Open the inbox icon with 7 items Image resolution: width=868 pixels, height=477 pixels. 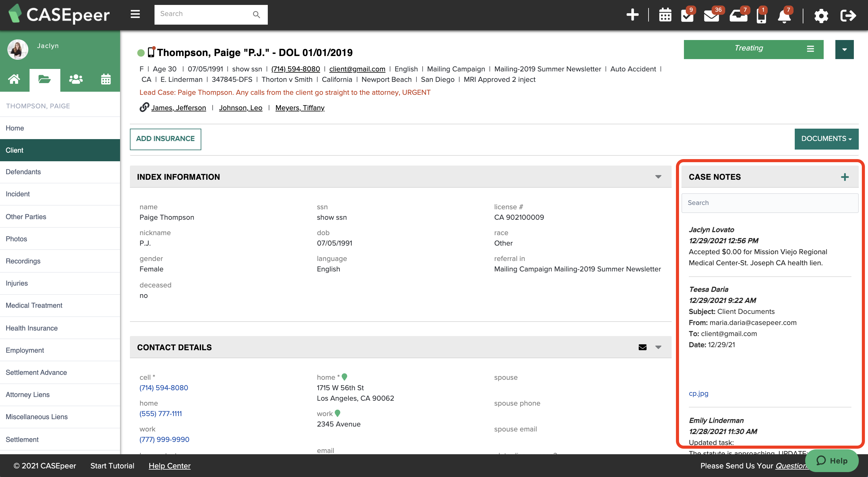(x=739, y=15)
